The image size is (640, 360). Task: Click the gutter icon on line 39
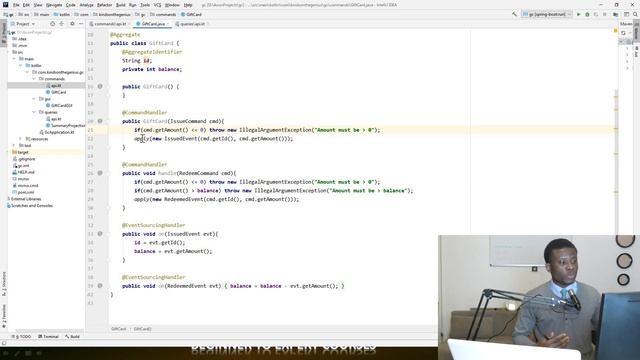point(100,286)
